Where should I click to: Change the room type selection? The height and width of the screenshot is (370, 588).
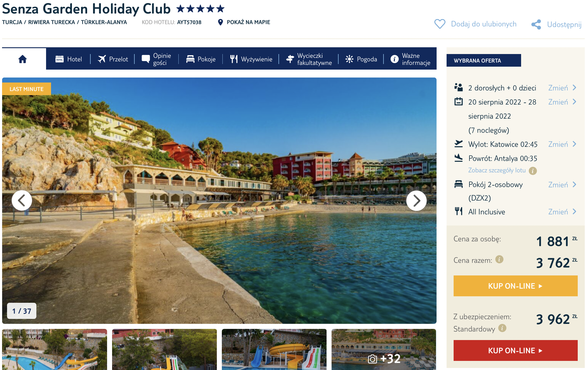[562, 185]
